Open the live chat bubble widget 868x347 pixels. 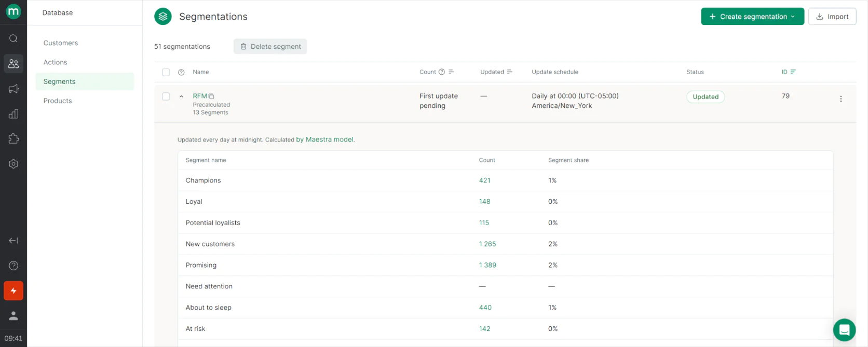point(844,330)
